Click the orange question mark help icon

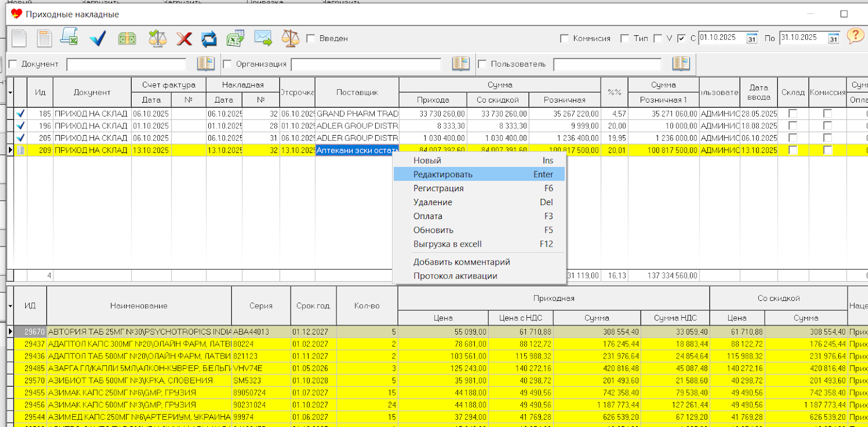855,37
